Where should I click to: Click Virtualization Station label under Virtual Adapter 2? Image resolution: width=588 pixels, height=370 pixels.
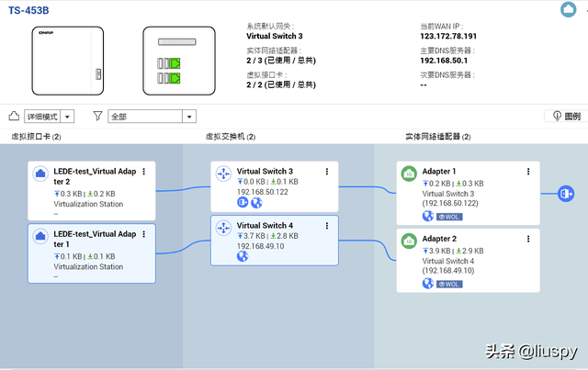pos(88,204)
